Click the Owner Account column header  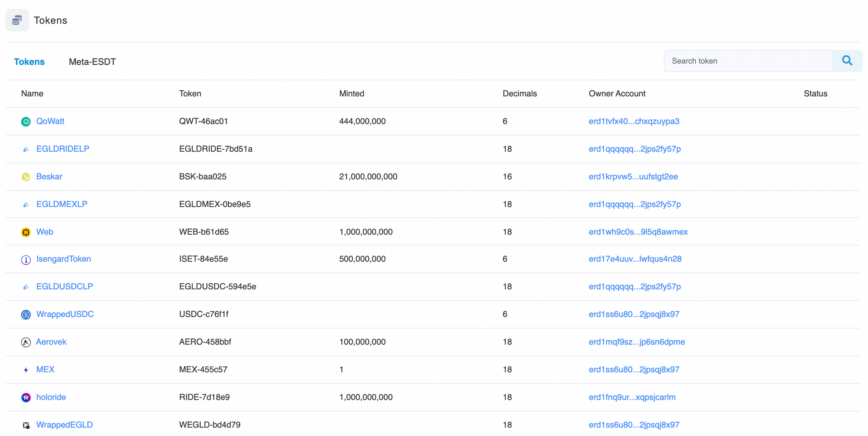pos(617,93)
